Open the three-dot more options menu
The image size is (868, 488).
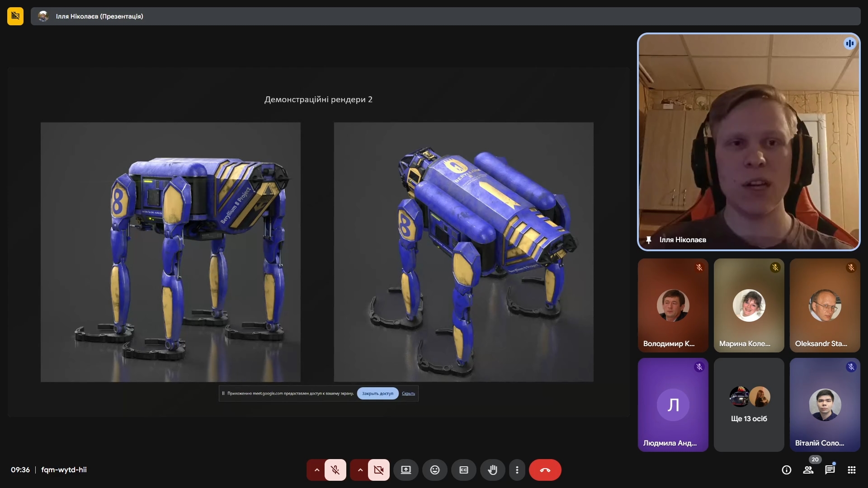(517, 470)
